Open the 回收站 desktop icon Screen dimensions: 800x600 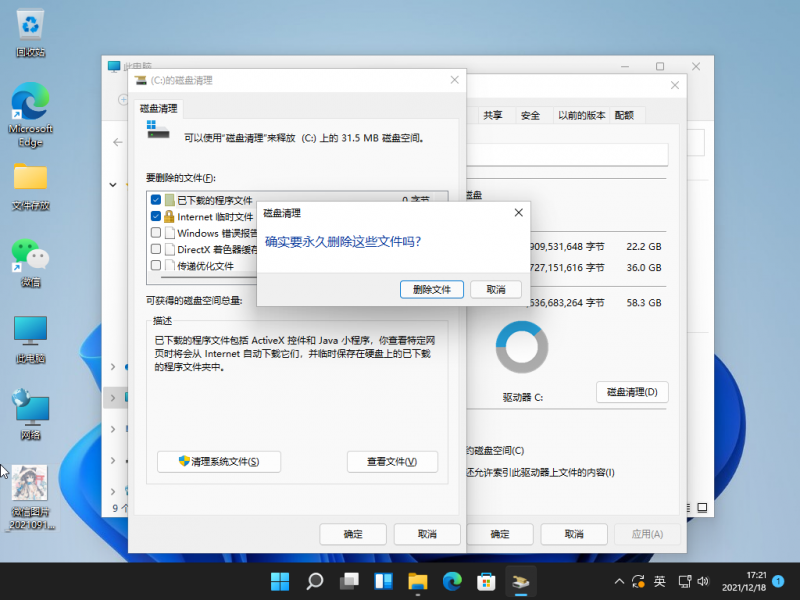pos(30,34)
